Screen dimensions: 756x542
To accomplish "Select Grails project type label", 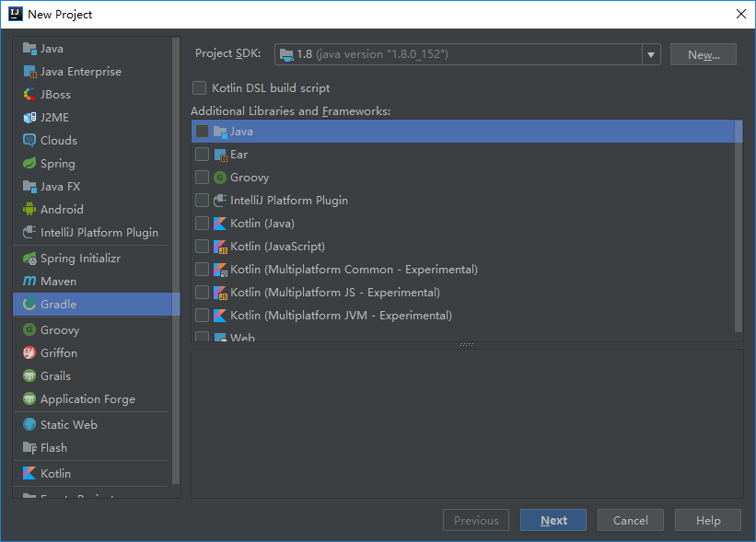I will click(x=55, y=375).
